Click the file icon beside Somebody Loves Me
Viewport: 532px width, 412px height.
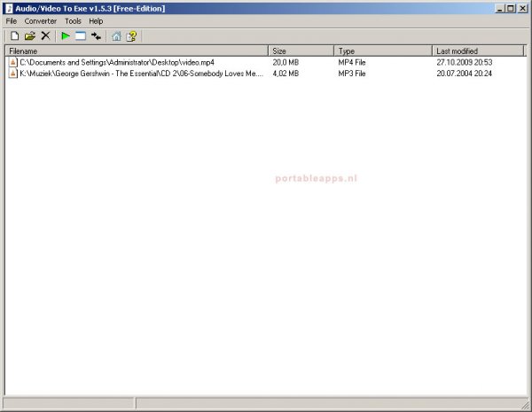[13, 74]
